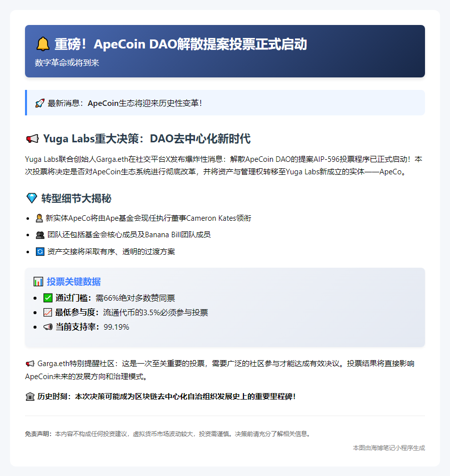Click the bold label 通过门槛：

[x=73, y=298]
